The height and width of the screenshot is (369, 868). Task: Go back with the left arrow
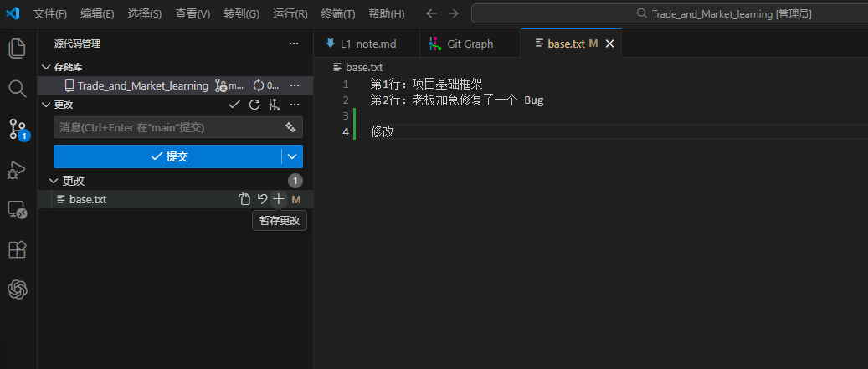[x=431, y=13]
